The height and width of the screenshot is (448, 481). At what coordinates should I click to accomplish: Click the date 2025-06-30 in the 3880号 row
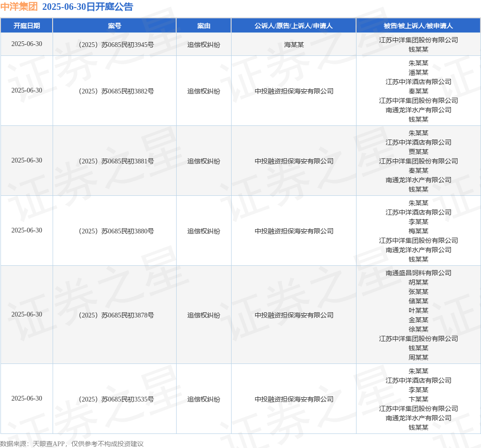(x=27, y=230)
